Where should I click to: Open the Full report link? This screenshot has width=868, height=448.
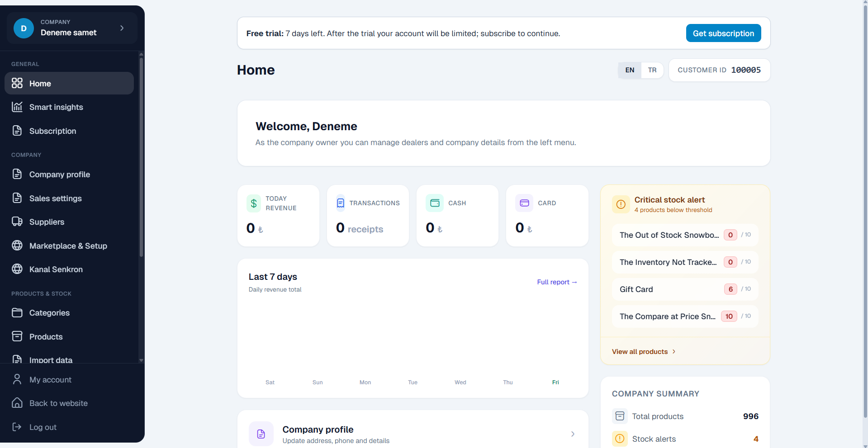coord(557,282)
